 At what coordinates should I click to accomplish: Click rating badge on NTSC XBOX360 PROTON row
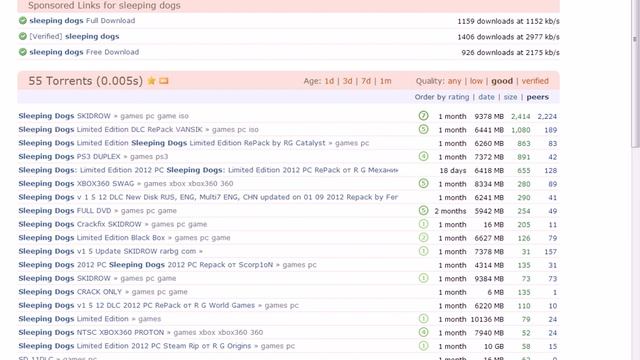(x=424, y=332)
